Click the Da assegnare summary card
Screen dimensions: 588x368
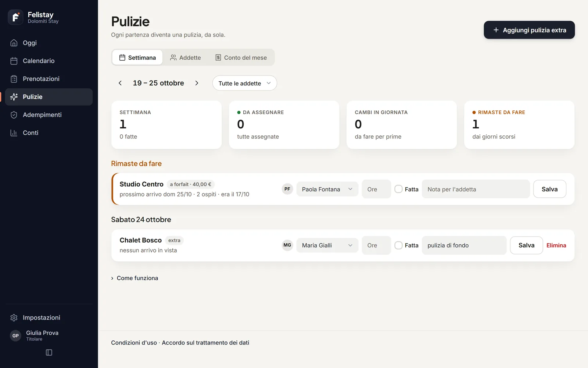point(284,125)
